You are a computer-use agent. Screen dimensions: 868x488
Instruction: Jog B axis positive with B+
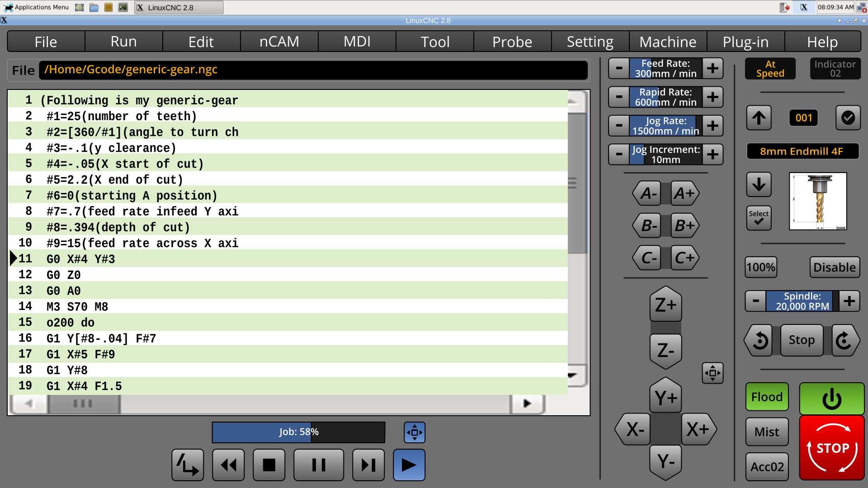[x=684, y=225]
